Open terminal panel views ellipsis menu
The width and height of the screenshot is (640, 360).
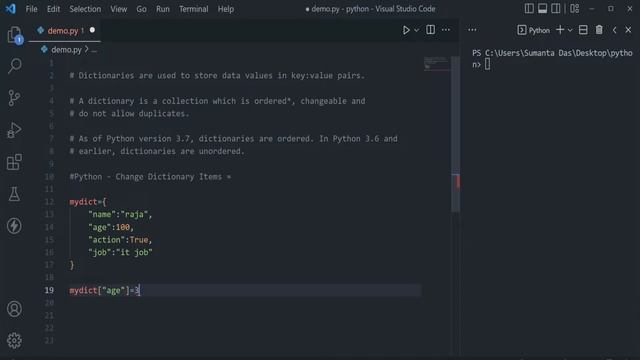point(472,30)
